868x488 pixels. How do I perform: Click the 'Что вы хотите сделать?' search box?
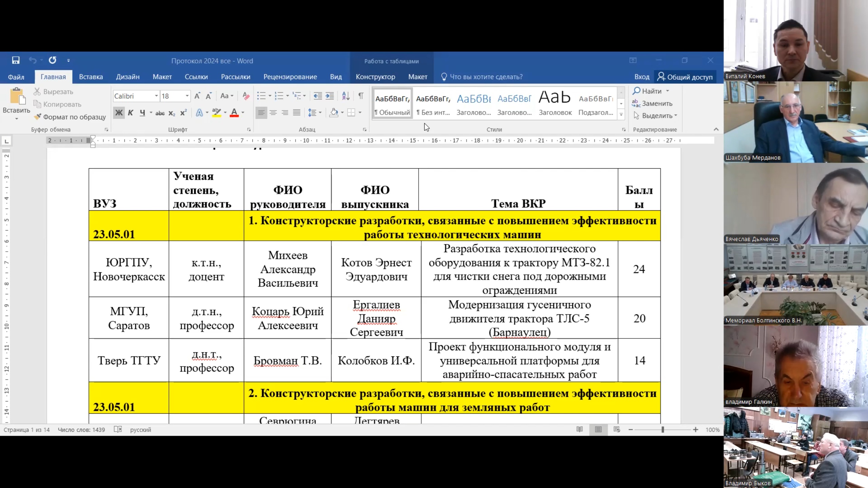(482, 77)
